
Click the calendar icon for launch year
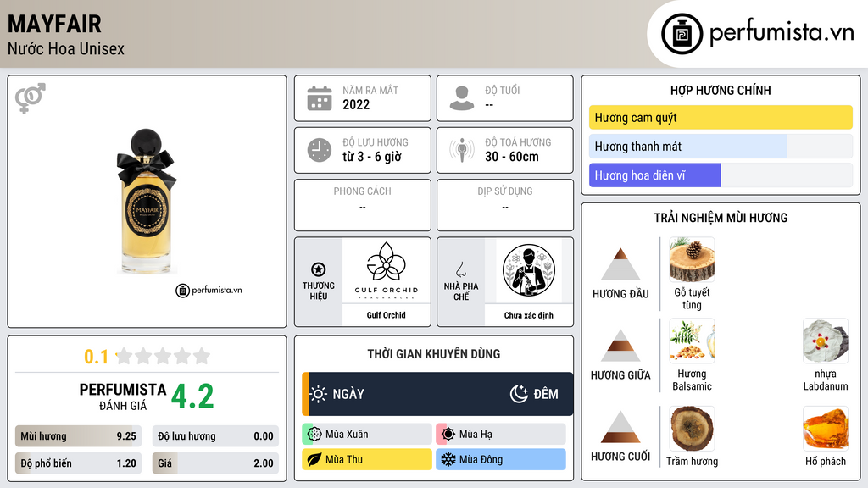click(x=320, y=98)
